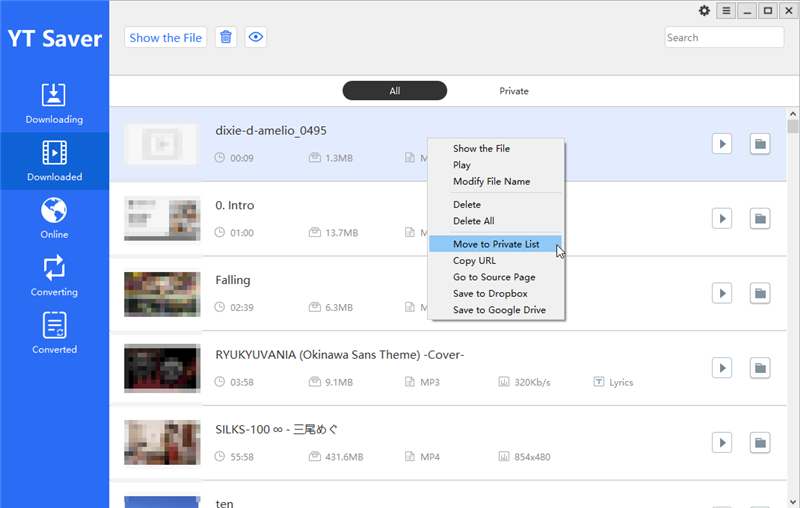Click the RYUKYUVANIA thumbnail

162,368
